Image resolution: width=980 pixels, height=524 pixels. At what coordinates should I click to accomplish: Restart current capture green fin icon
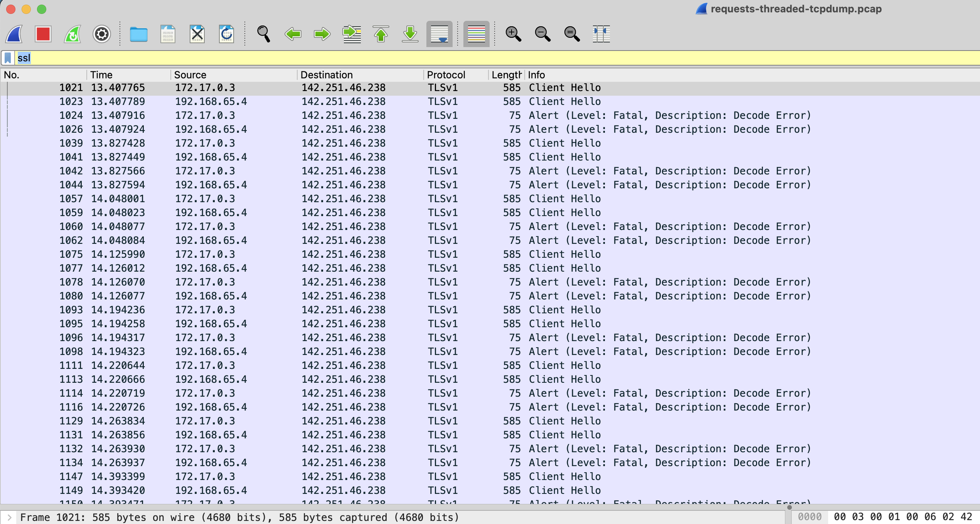point(72,34)
